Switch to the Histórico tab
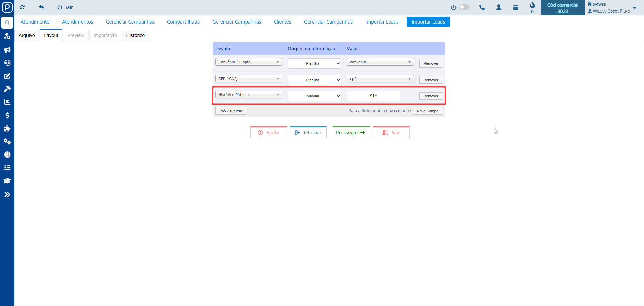 click(x=135, y=35)
